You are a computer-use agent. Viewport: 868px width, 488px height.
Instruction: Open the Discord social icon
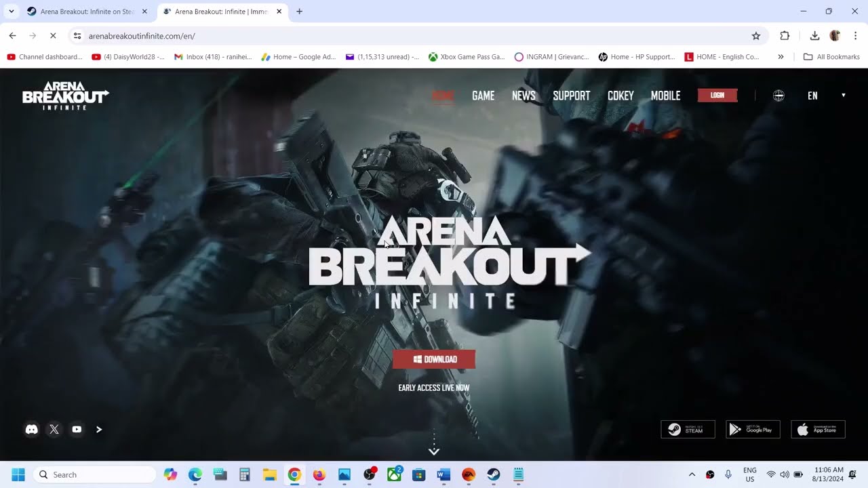point(32,429)
